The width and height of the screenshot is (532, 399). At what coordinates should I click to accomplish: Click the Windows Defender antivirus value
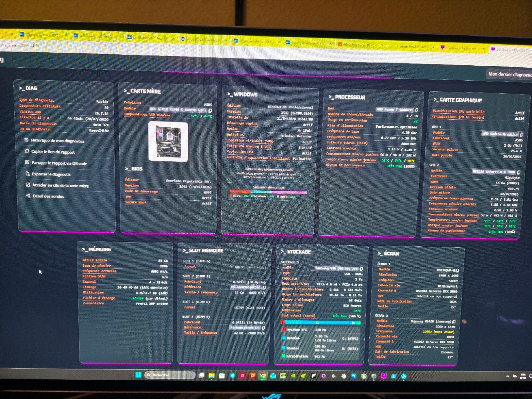[x=297, y=136]
